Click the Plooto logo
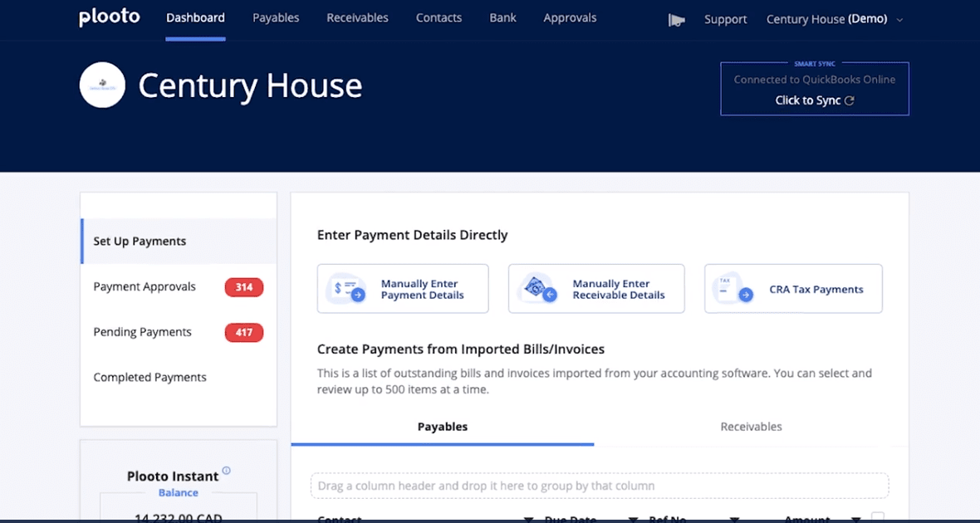This screenshot has height=523, width=980. [109, 17]
